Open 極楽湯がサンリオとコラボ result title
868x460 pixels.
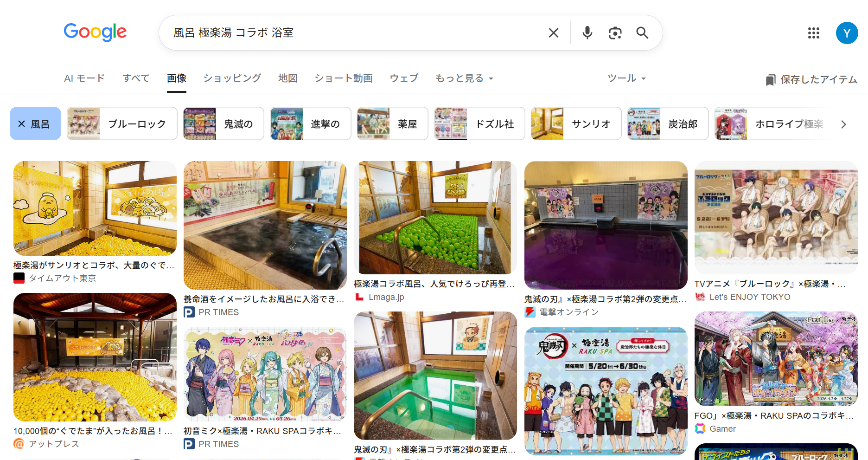coord(94,265)
